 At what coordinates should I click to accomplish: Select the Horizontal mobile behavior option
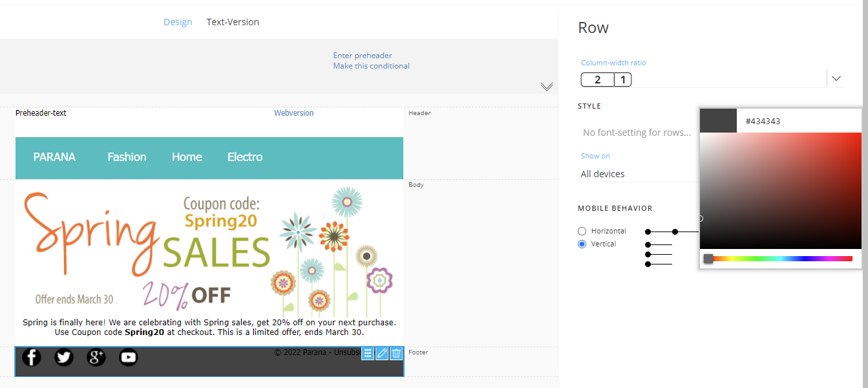point(582,231)
